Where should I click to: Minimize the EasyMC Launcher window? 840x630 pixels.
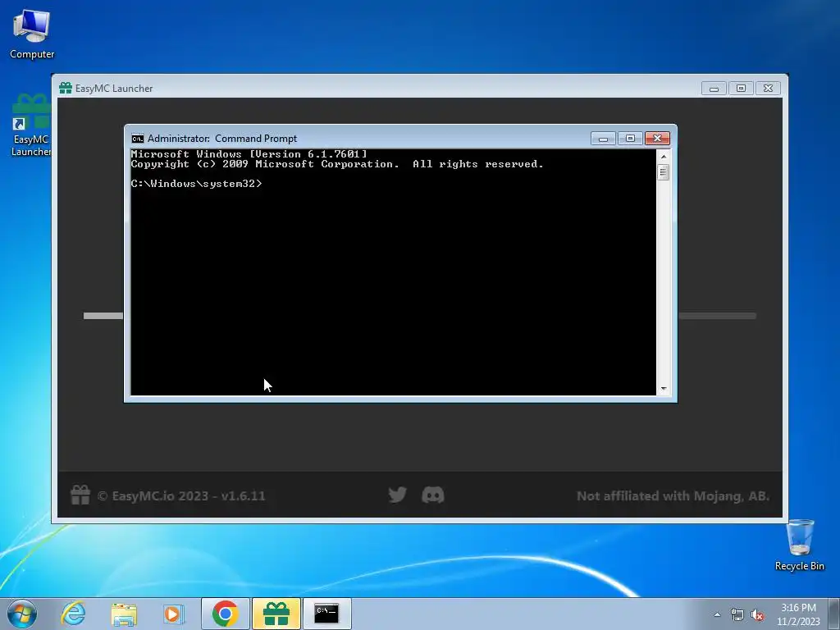[x=714, y=89]
